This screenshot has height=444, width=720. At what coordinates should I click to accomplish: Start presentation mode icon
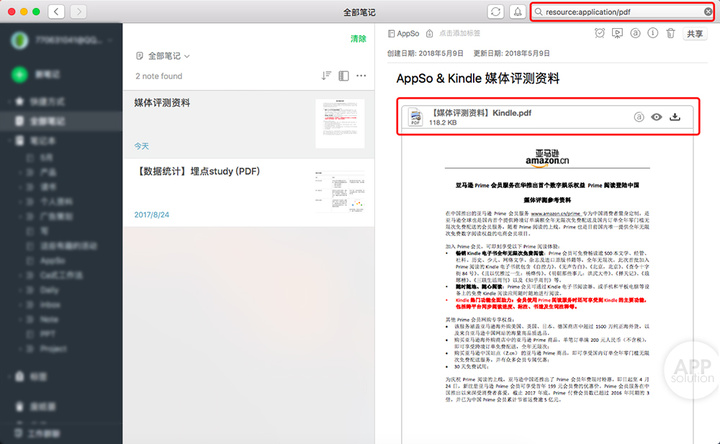617,33
